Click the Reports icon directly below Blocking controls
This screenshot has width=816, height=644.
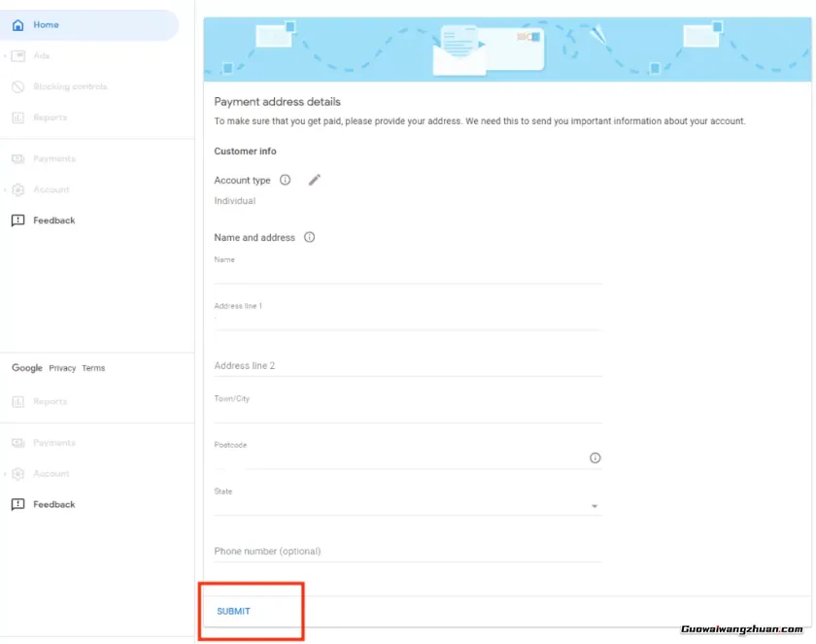click(x=17, y=118)
